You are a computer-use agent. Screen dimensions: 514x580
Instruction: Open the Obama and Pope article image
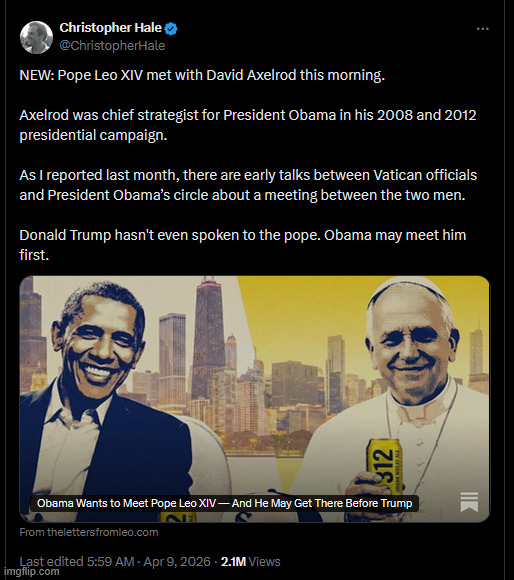point(254,399)
